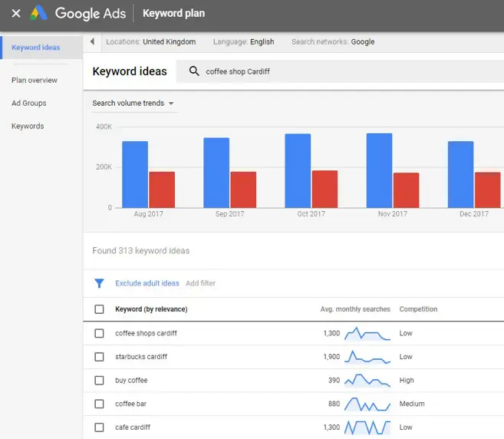Click the 400K axis label

[x=104, y=127]
